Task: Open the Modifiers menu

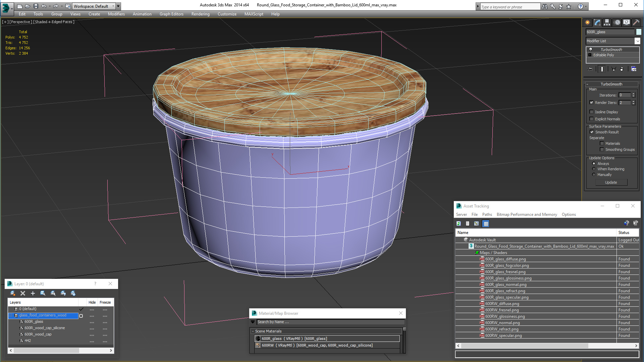Action: 116,14
